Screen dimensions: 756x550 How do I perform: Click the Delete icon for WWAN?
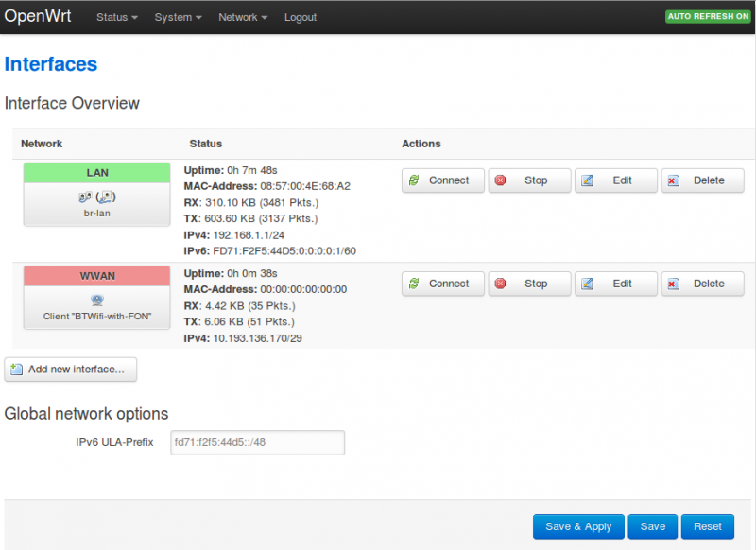[x=674, y=284]
